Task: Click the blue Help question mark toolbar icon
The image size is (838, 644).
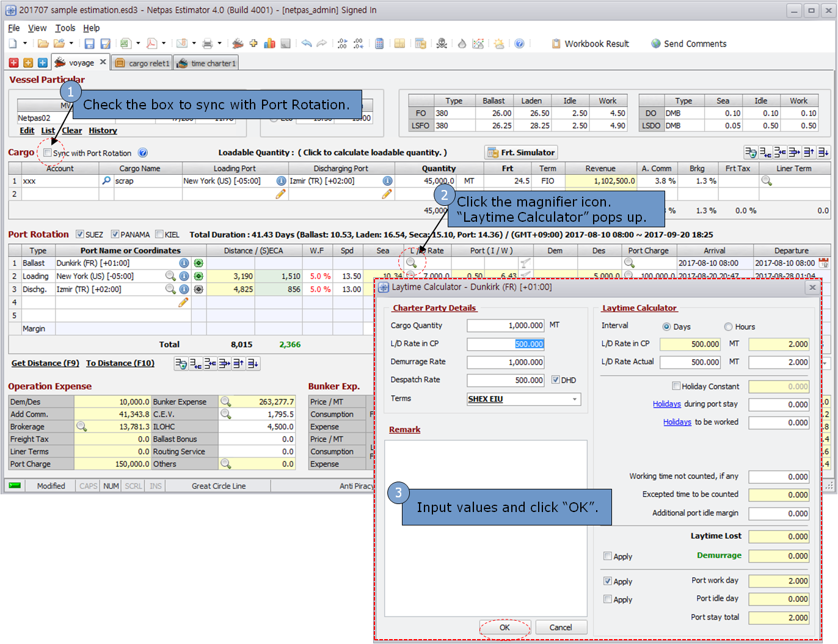Action: tap(519, 43)
